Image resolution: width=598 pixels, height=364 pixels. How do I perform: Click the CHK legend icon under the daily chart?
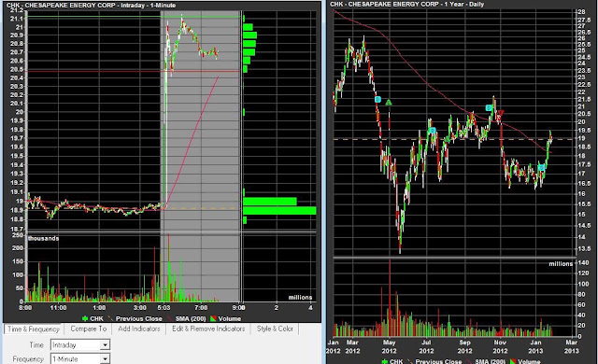[x=384, y=361]
